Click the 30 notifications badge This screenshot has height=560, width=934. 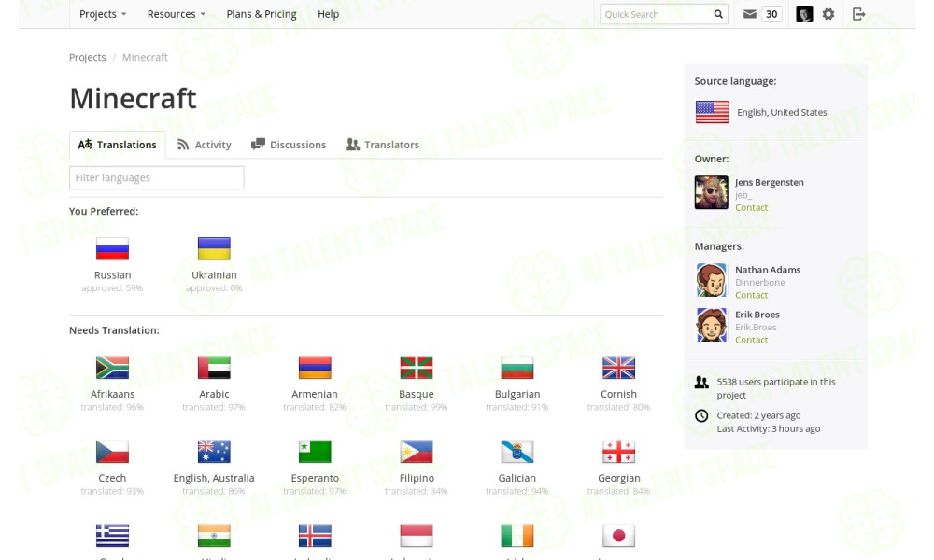[771, 14]
